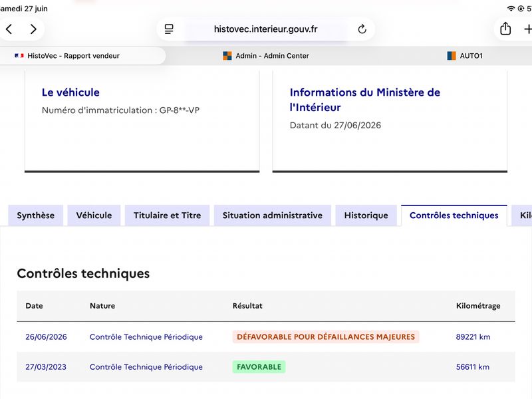Click the Résultat column header
This screenshot has height=399, width=532.
point(247,306)
